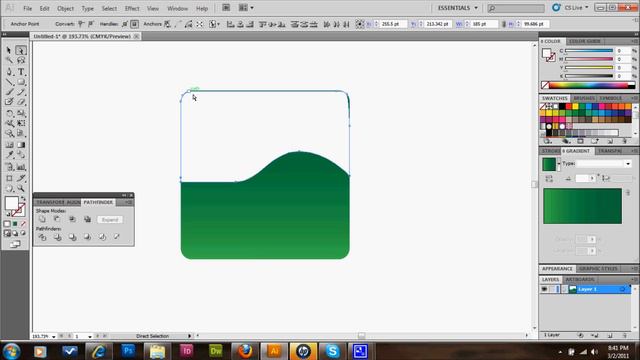Click the gradient slider preview bar
The width and height of the screenshot is (640, 360).
point(582,206)
